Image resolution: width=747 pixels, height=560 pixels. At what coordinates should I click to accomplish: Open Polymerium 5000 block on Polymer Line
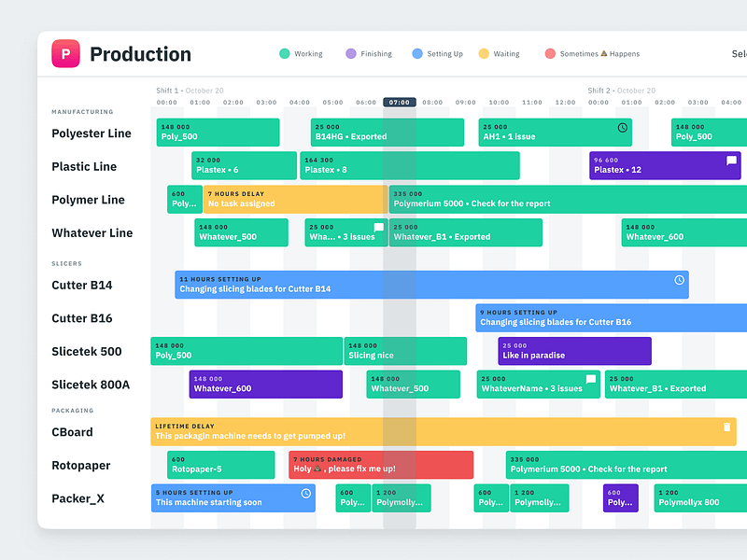(x=568, y=199)
